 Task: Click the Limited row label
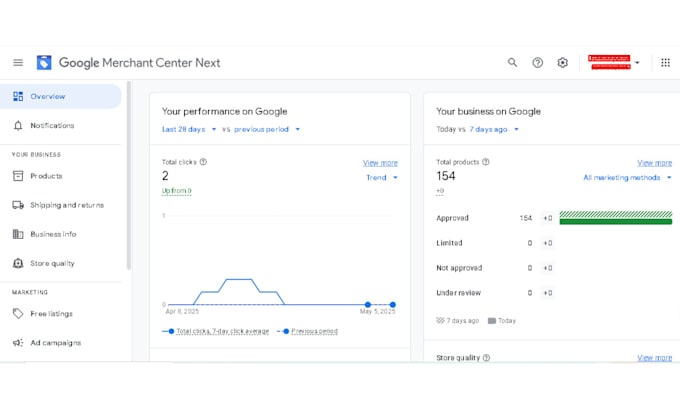[x=449, y=243]
